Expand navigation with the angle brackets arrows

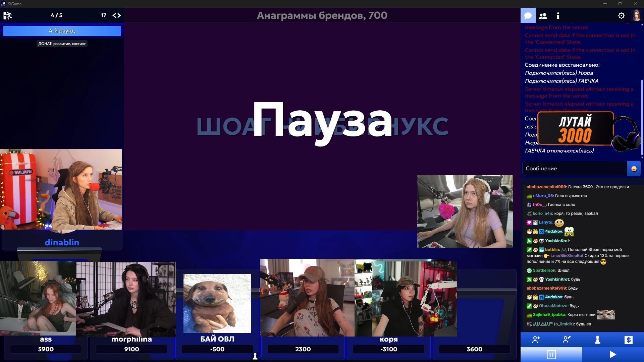click(x=117, y=15)
